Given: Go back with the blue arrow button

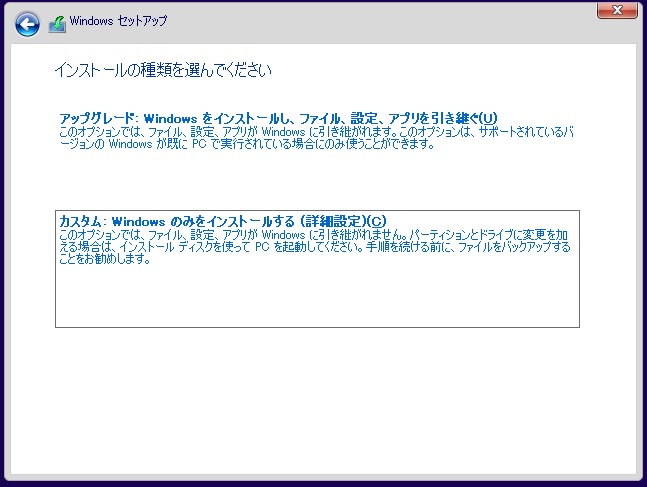Looking at the screenshot, I should point(27,24).
